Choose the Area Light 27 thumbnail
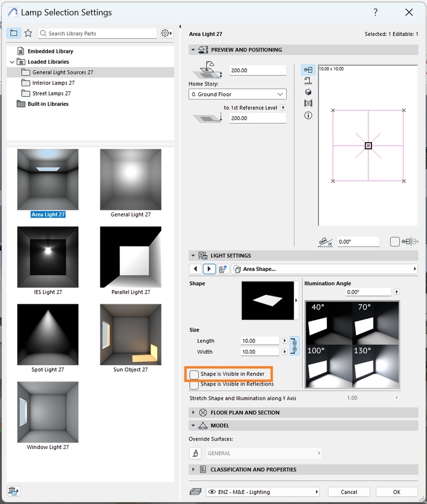 pos(48,180)
